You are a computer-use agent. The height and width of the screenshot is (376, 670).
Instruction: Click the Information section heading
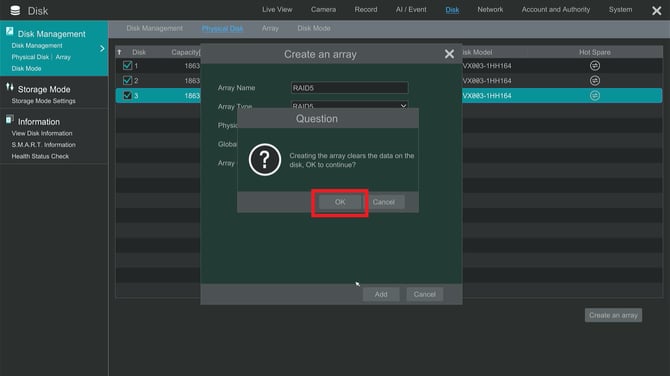(38, 122)
